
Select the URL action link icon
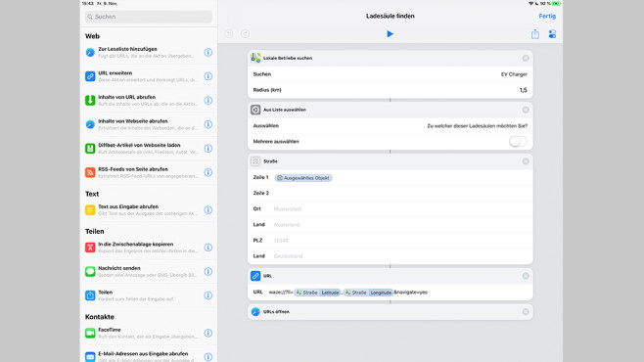(255, 276)
